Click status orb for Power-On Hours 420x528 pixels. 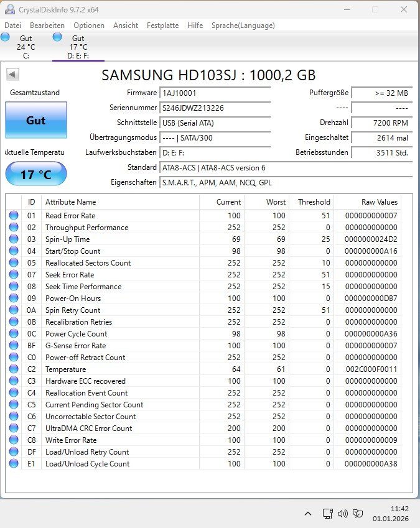pyautogui.click(x=14, y=298)
